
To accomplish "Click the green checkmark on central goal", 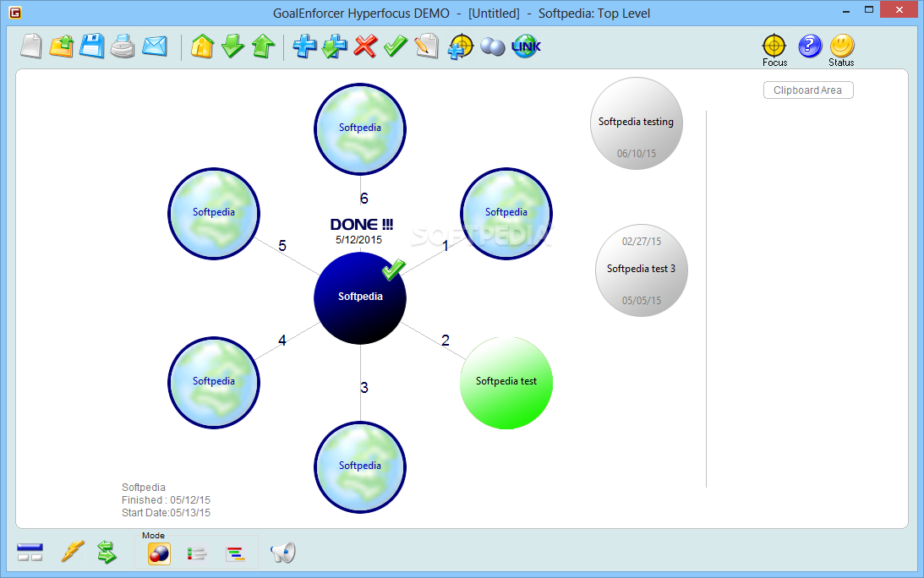I will click(393, 270).
